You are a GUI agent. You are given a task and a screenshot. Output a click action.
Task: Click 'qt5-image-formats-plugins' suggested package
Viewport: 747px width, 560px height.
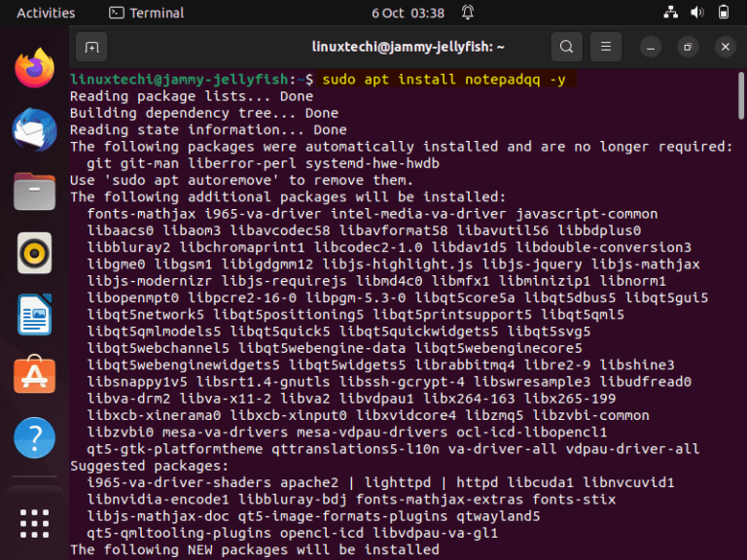pyautogui.click(x=342, y=516)
